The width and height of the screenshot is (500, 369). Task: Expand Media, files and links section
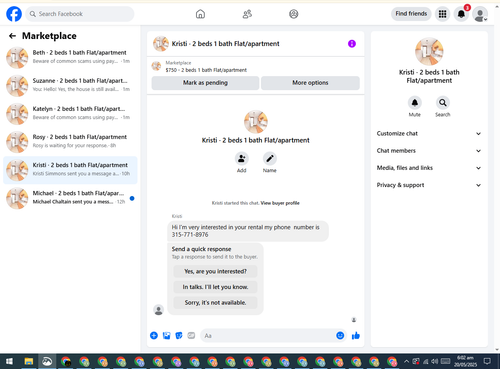[x=429, y=168]
